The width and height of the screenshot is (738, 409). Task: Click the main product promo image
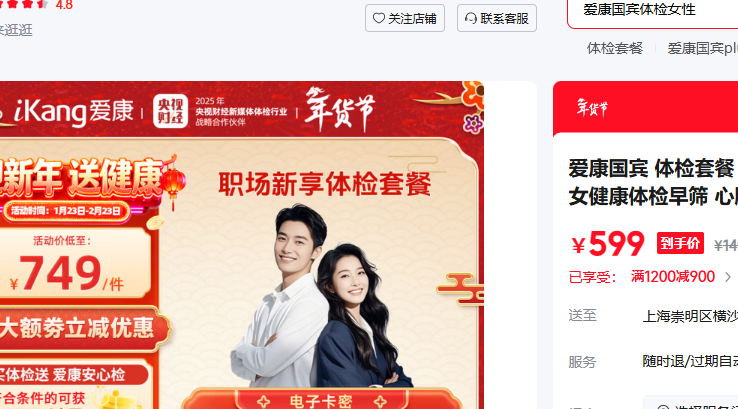tap(242, 245)
